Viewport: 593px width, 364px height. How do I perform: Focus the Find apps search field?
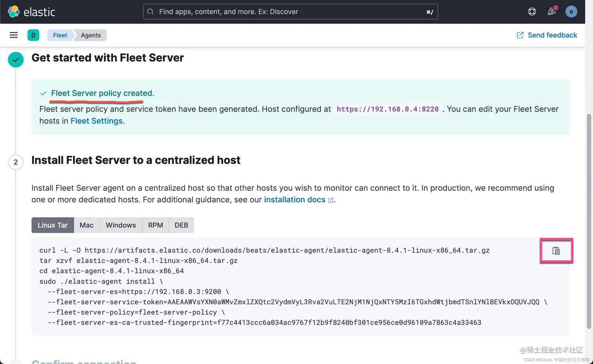point(290,12)
